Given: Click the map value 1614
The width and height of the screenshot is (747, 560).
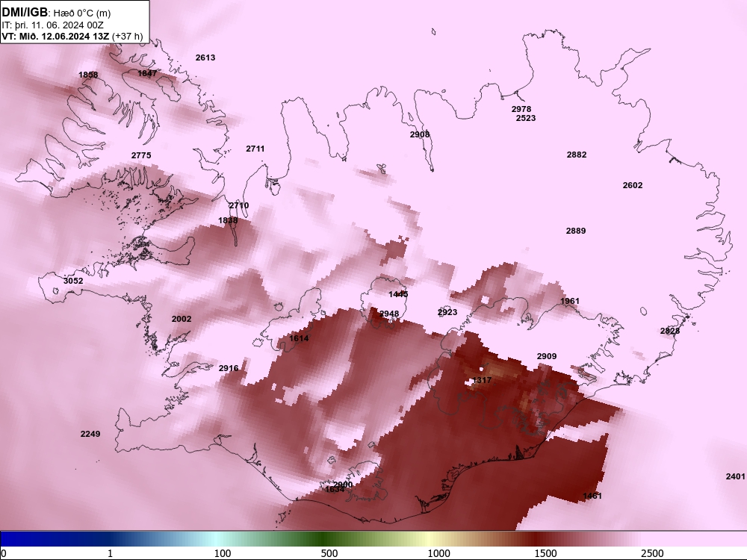Looking at the screenshot, I should (300, 338).
